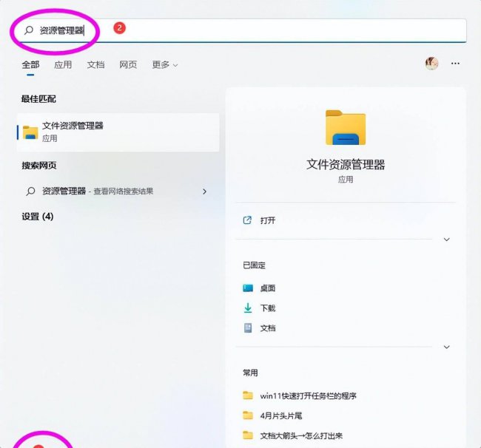Click the 常用 section label
This screenshot has width=481, height=448.
(250, 373)
